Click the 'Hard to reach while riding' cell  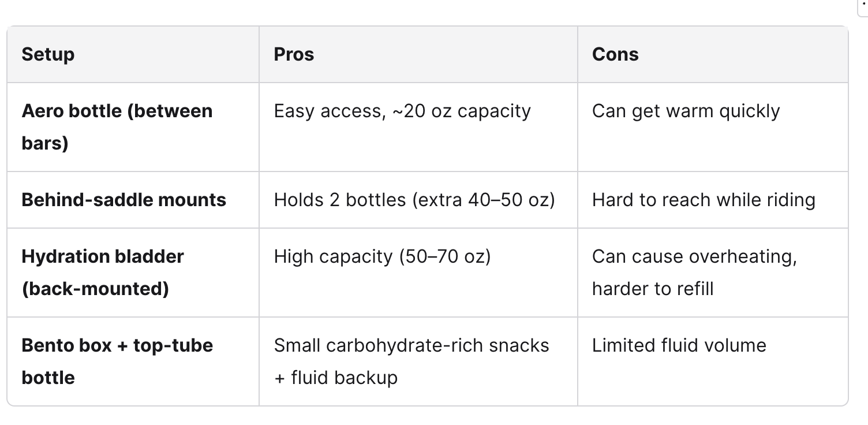(713, 200)
